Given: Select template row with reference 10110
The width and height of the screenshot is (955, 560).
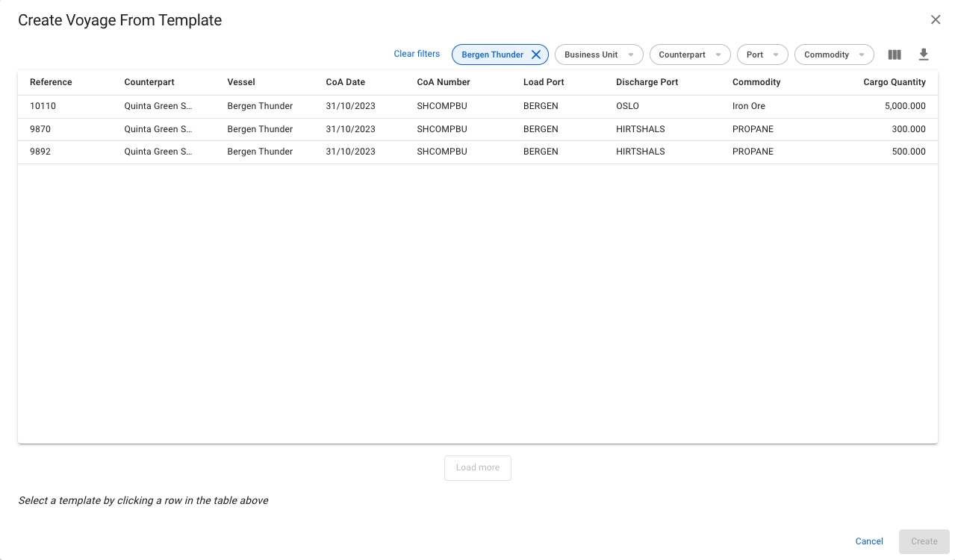Looking at the screenshot, I should point(478,106).
